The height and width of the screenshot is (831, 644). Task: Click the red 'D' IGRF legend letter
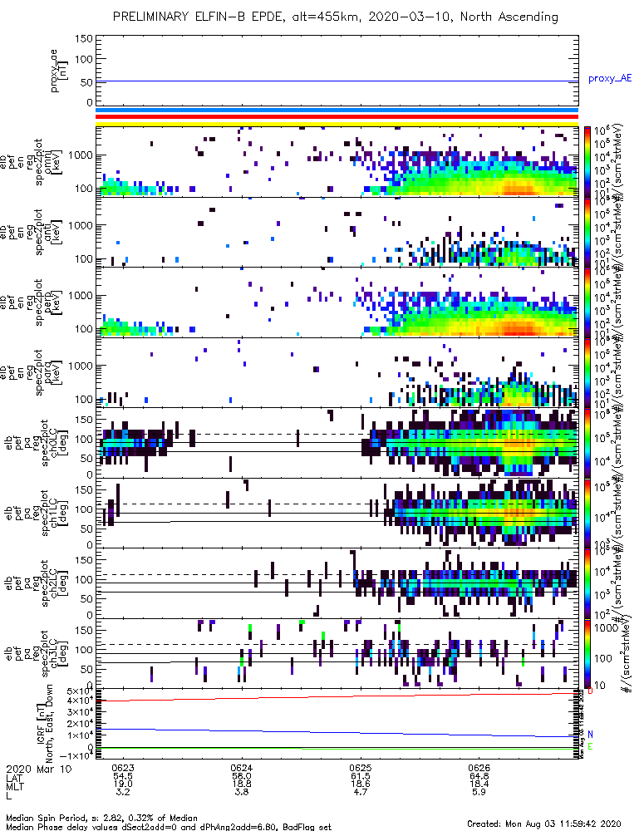591,691
